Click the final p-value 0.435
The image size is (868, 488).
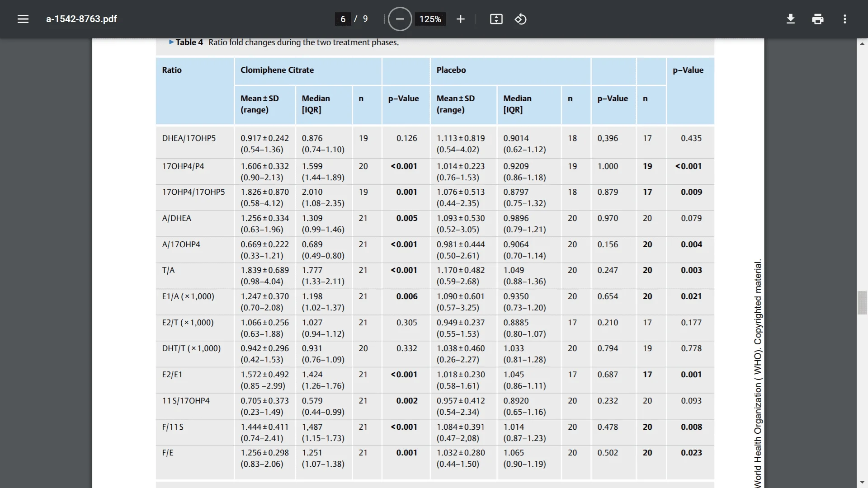(x=691, y=138)
